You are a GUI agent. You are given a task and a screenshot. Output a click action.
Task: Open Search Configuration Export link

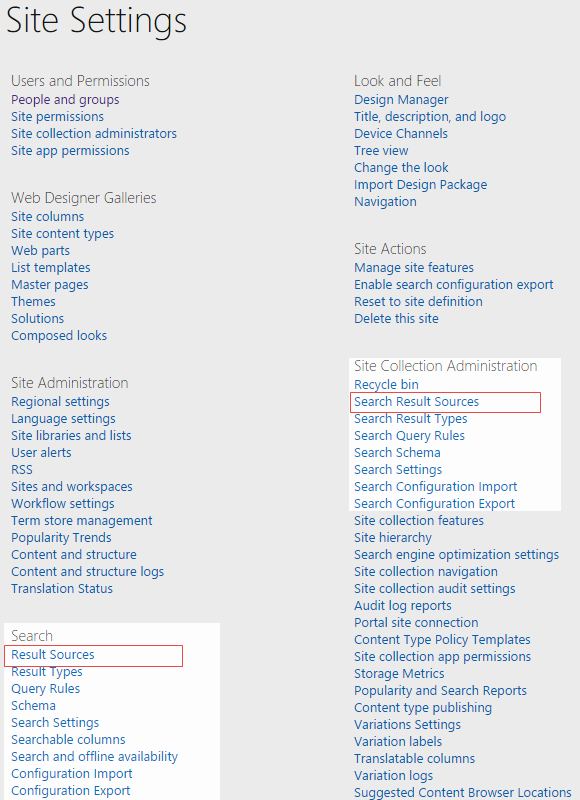(x=434, y=504)
